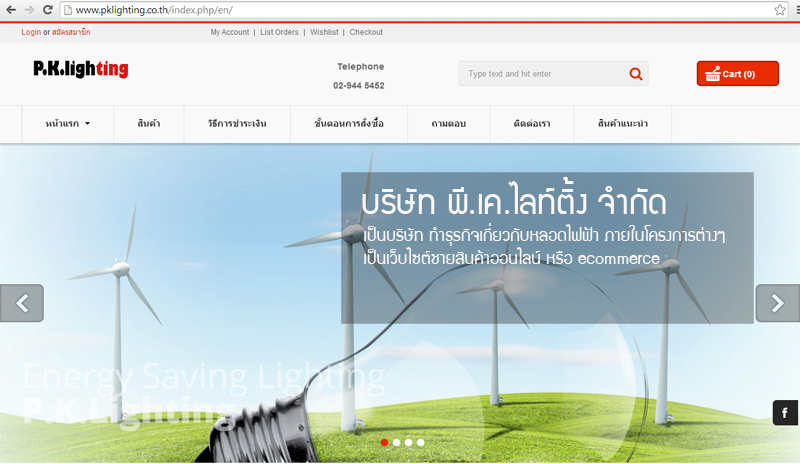Viewport: 800px width, 464px height.
Task: Go to the Checkout link
Action: point(366,32)
